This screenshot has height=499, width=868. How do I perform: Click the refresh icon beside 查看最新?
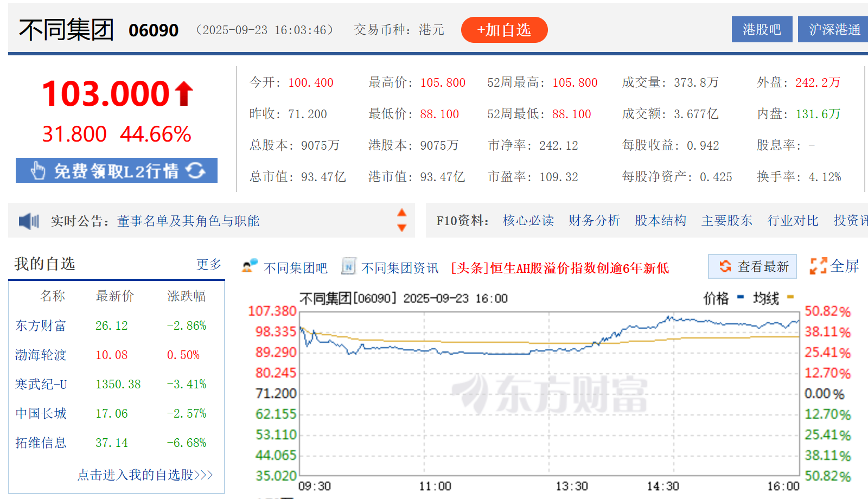[725, 266]
